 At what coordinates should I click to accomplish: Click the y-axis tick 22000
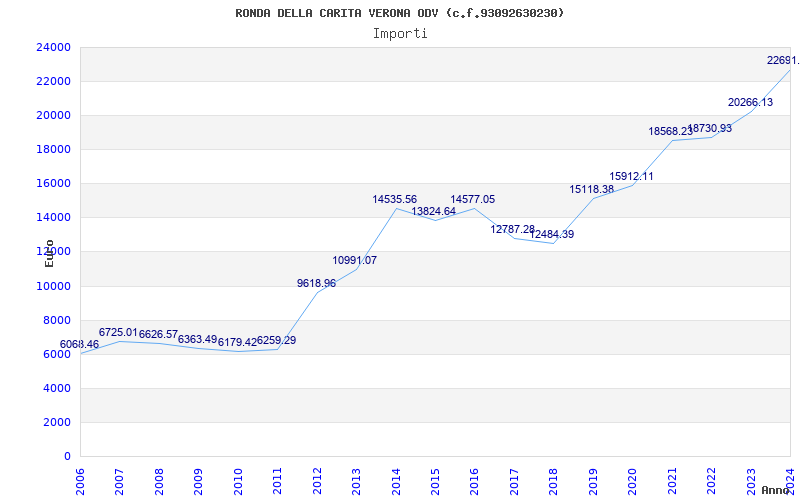[x=53, y=82]
